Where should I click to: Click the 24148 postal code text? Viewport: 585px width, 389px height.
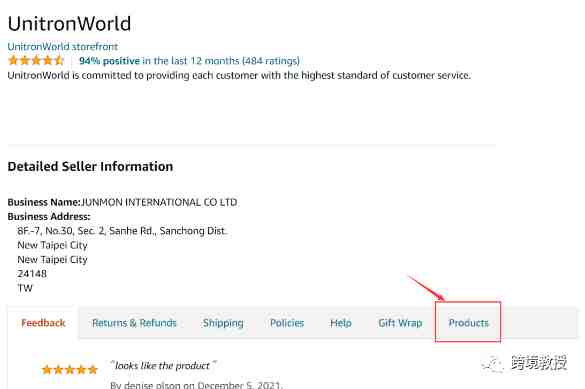(x=32, y=274)
